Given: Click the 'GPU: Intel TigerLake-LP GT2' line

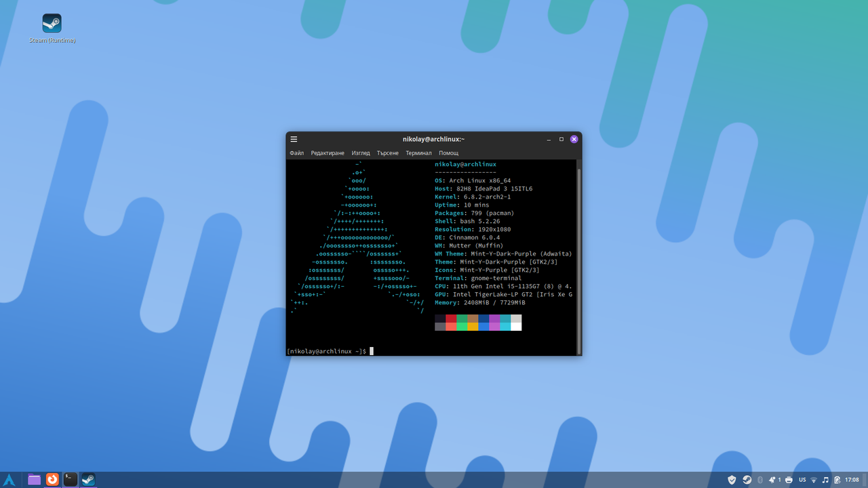Looking at the screenshot, I should point(503,294).
